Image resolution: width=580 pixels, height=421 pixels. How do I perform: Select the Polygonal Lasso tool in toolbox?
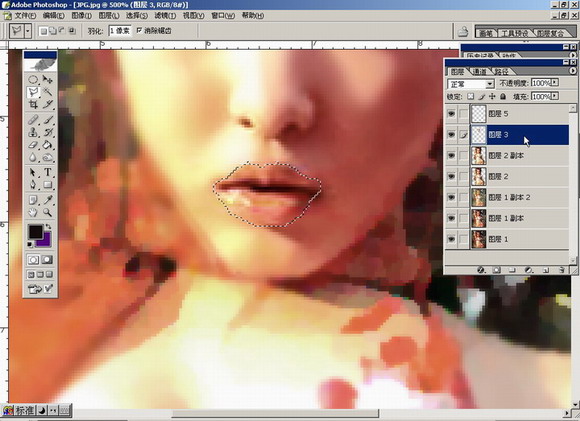click(x=33, y=92)
